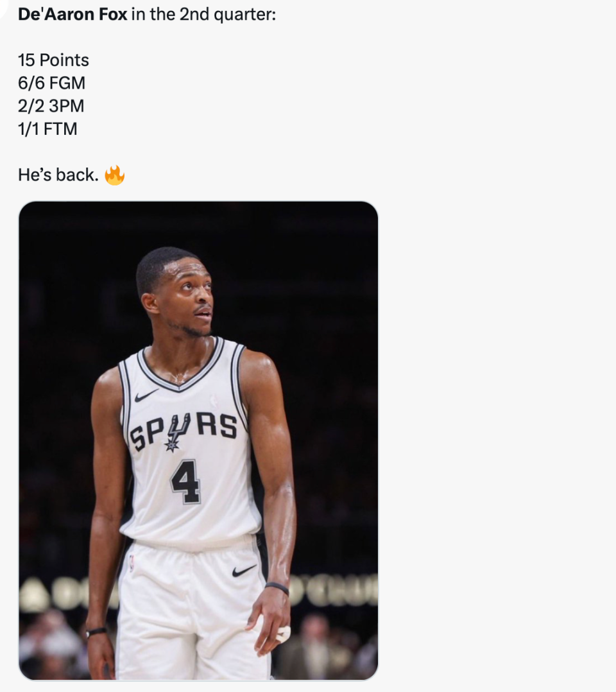Click the Nike swoosh on the white shorts
The height and width of the screenshot is (692, 616).
tap(244, 570)
